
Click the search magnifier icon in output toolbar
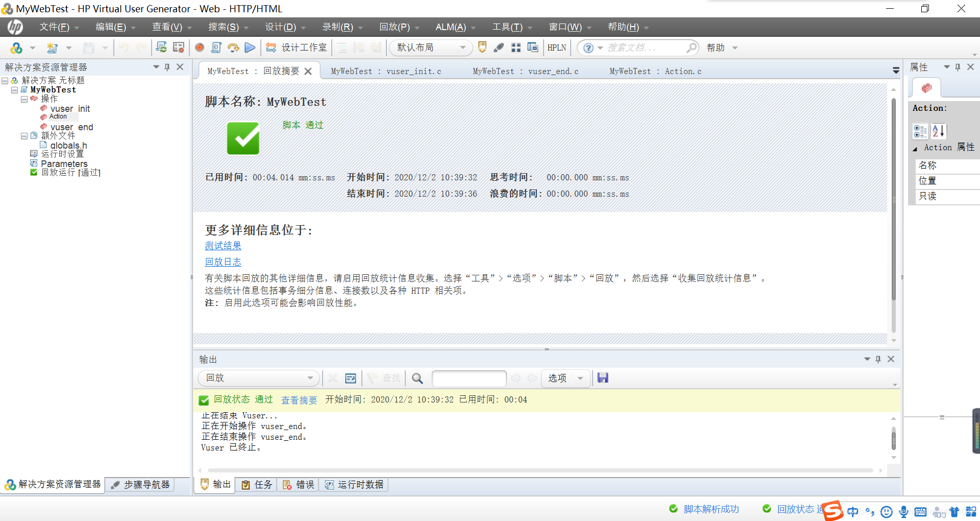418,378
